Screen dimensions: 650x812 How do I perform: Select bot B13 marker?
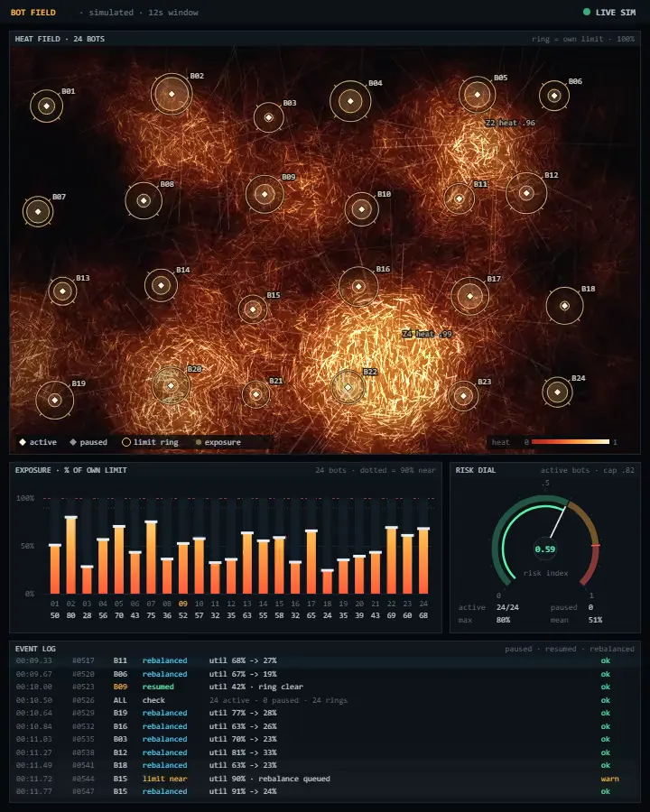(62, 291)
